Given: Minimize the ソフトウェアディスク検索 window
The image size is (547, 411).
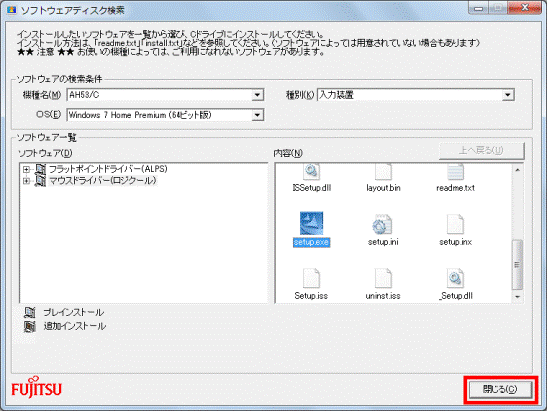Looking at the screenshot, I should (479, 8).
